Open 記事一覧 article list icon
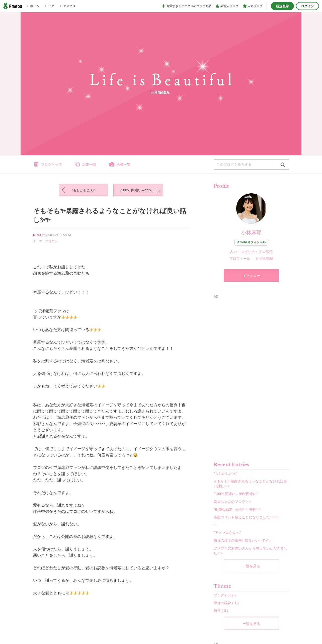 (77, 164)
